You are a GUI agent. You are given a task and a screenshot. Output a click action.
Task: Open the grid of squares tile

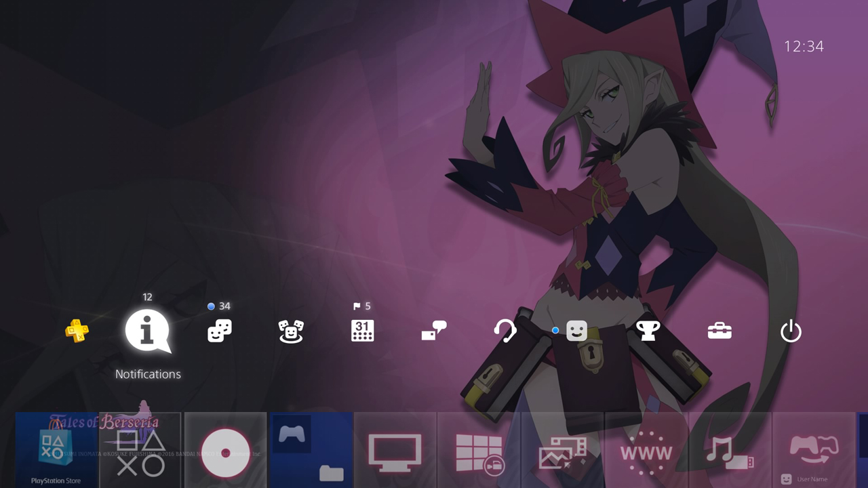pos(479,450)
